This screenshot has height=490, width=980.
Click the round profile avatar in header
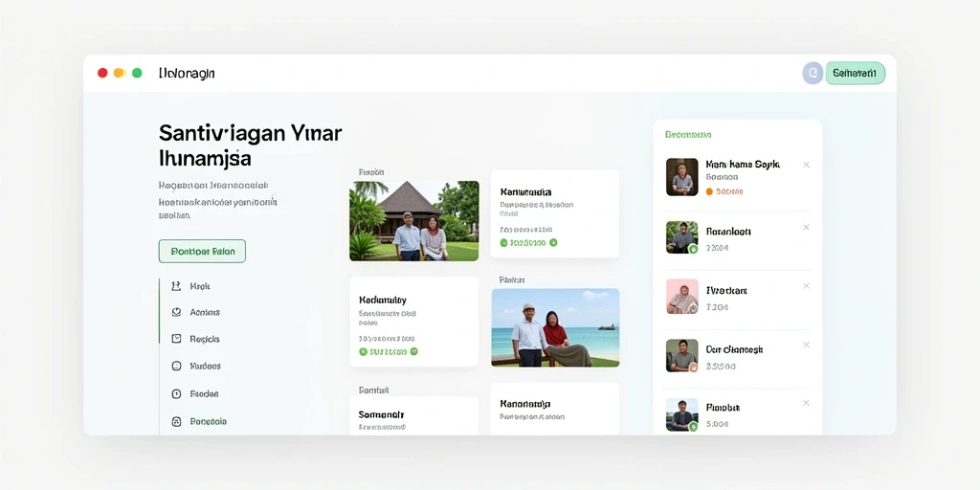coord(813,73)
